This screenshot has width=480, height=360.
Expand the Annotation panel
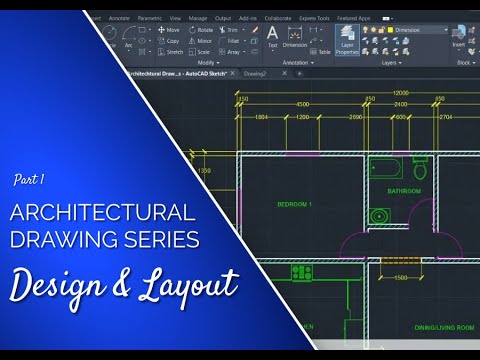[x=298, y=63]
